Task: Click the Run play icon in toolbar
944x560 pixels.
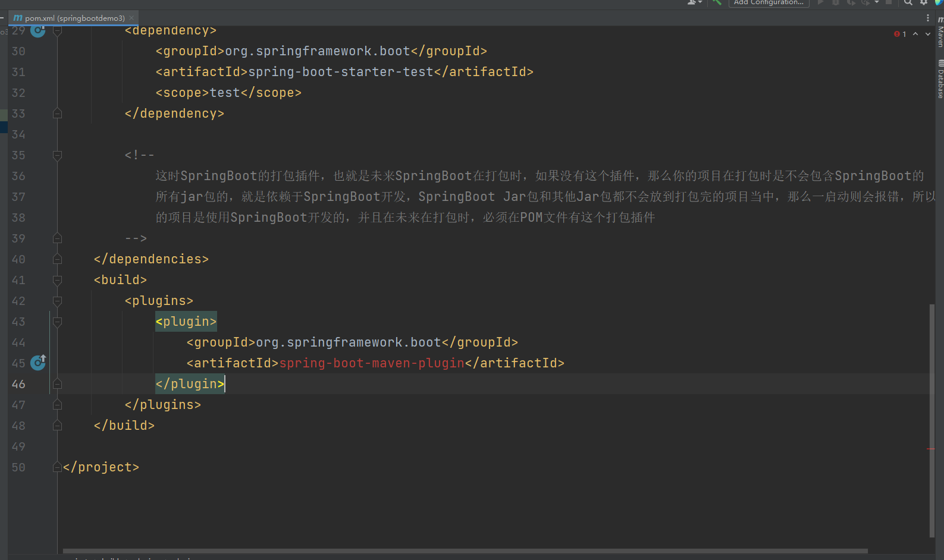Action: click(x=821, y=2)
